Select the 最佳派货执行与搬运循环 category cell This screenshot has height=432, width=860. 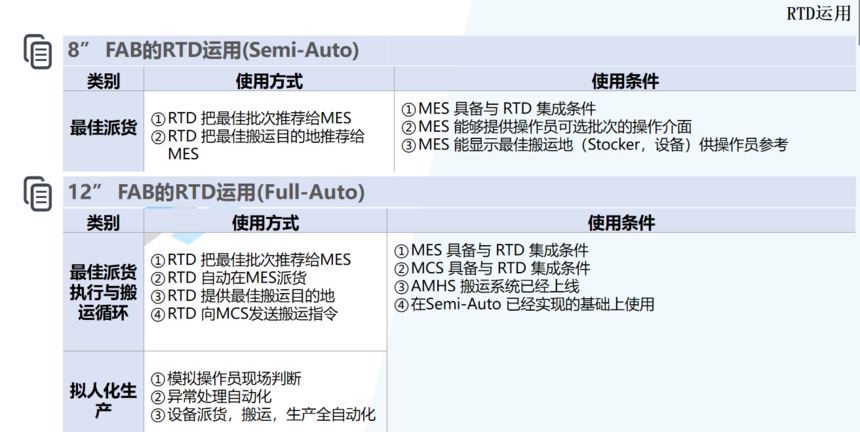click(103, 292)
